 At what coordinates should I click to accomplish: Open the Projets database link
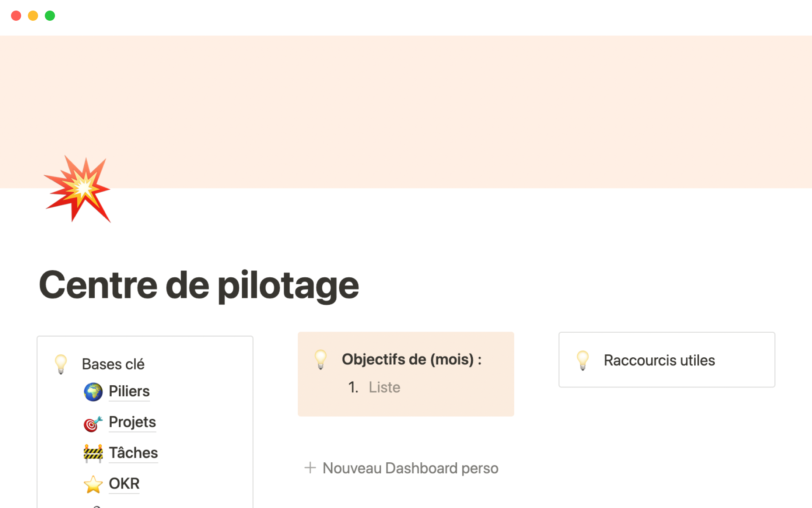(x=132, y=422)
